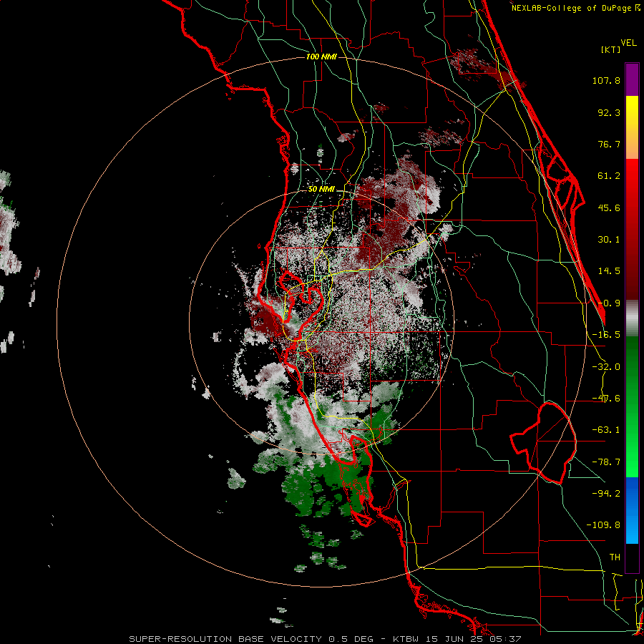
Task: Click the Super-Resolution Base Velocity product caption
Action: 325,639
